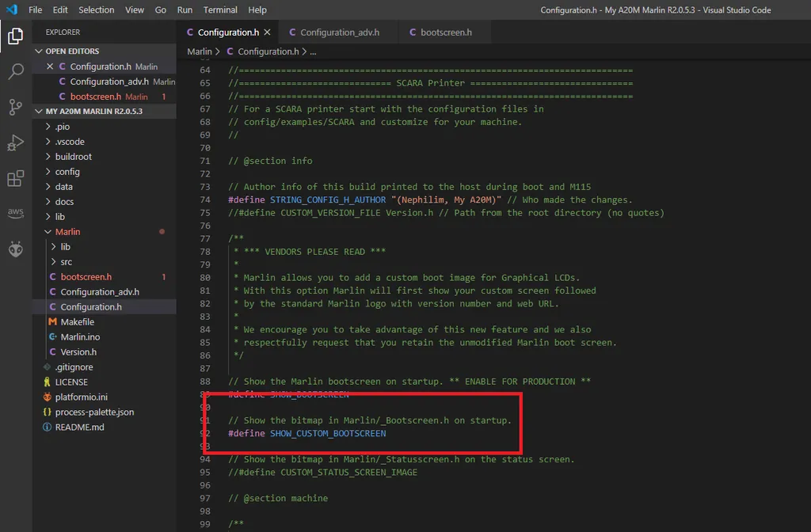Image resolution: width=811 pixels, height=532 pixels.
Task: Click the Marlin breadcrumb in editor
Action: tap(199, 51)
